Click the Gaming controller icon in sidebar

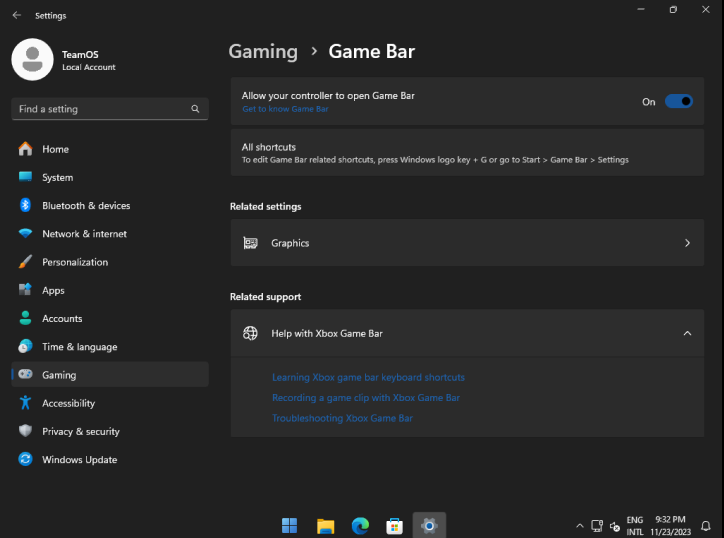click(x=25, y=374)
